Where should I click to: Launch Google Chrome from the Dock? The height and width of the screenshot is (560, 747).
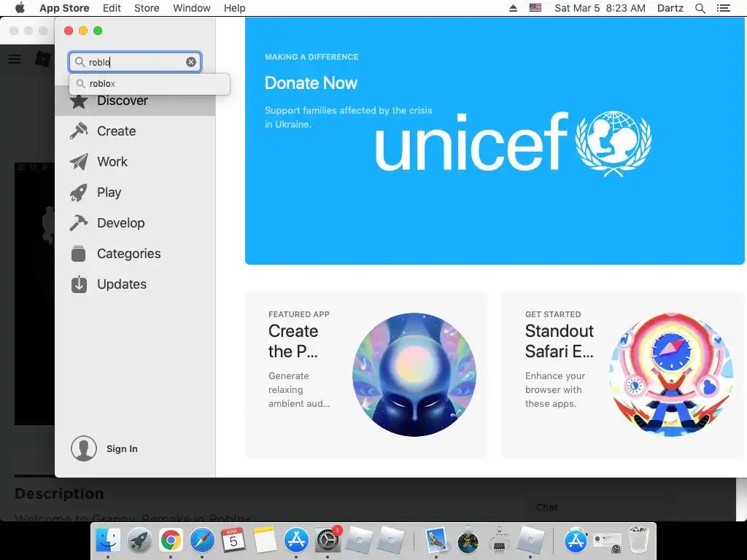pos(171,540)
